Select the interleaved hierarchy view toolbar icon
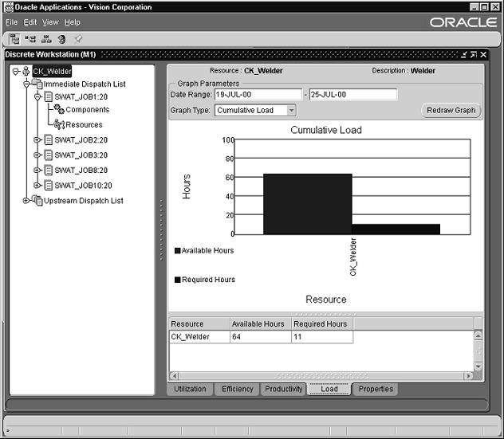504x439 pixels. [x=30, y=39]
